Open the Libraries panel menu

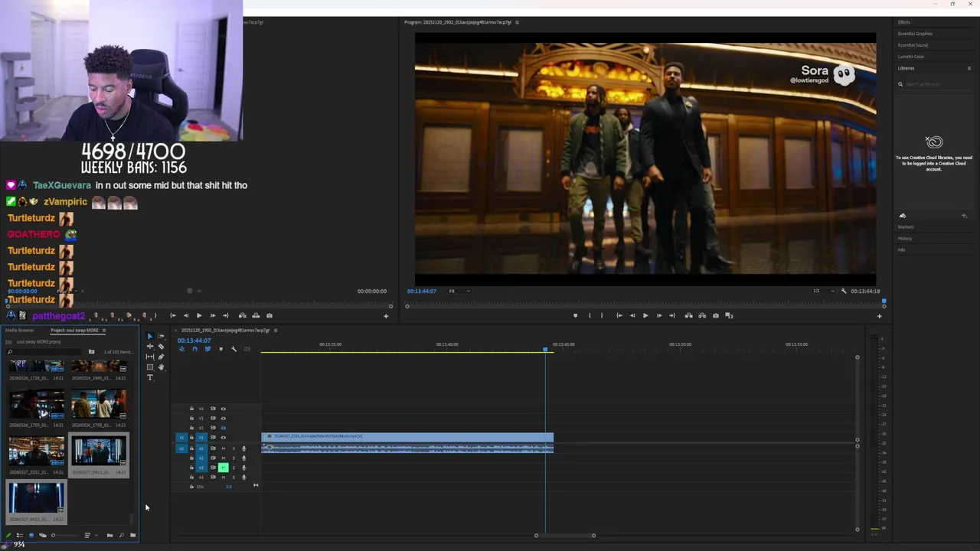pos(969,68)
